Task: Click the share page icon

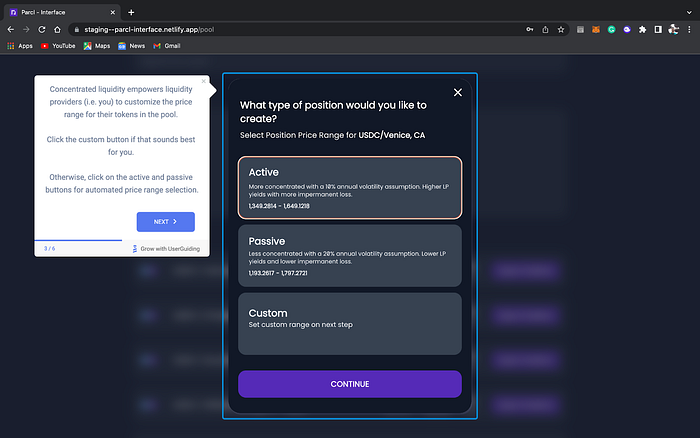Action: point(545,29)
